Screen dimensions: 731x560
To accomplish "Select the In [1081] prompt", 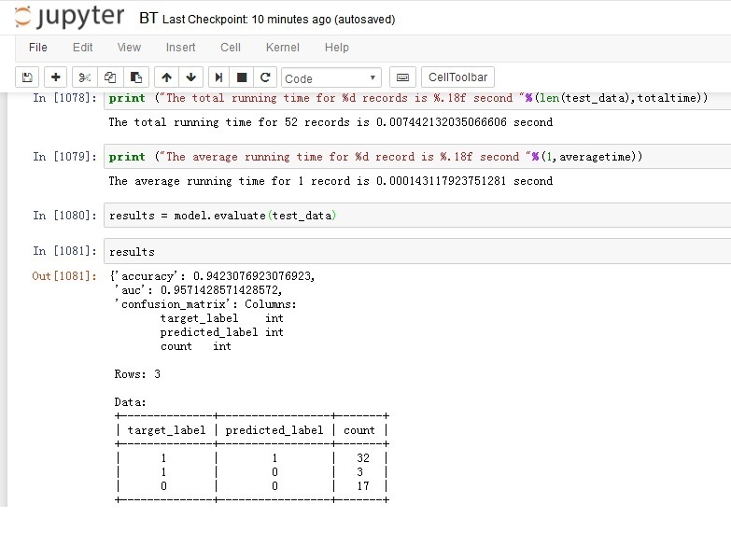I will (64, 251).
